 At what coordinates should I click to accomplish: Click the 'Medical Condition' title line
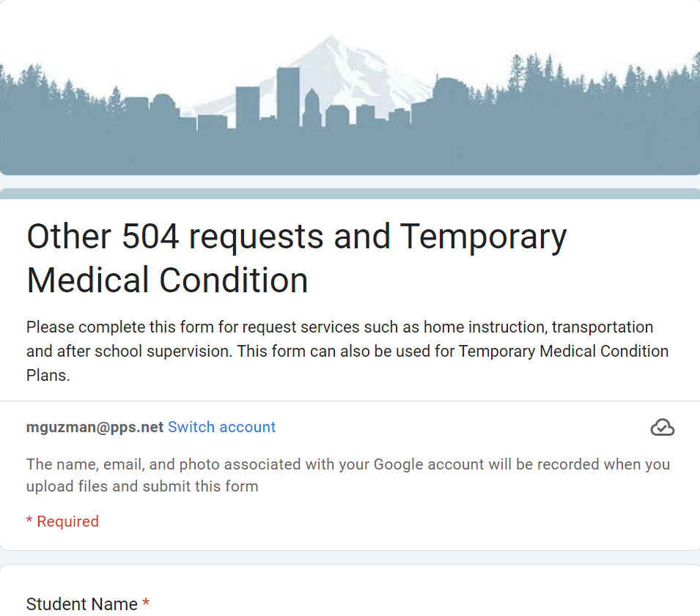point(167,280)
